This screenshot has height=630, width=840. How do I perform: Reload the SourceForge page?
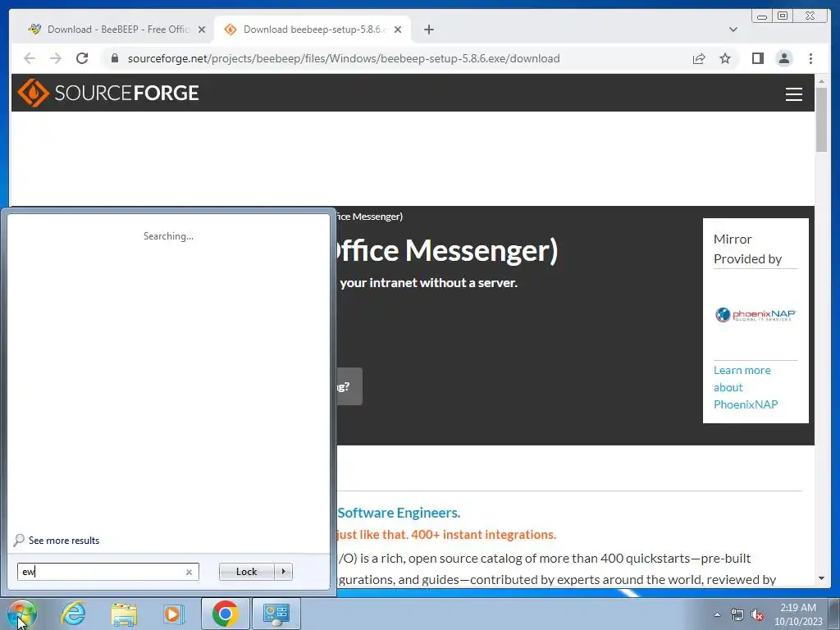[82, 58]
